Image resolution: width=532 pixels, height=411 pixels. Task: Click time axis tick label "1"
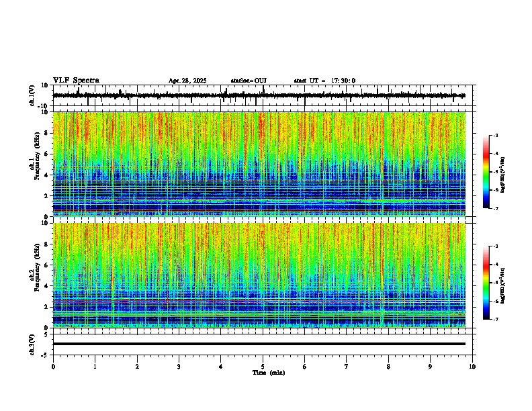coord(95,367)
